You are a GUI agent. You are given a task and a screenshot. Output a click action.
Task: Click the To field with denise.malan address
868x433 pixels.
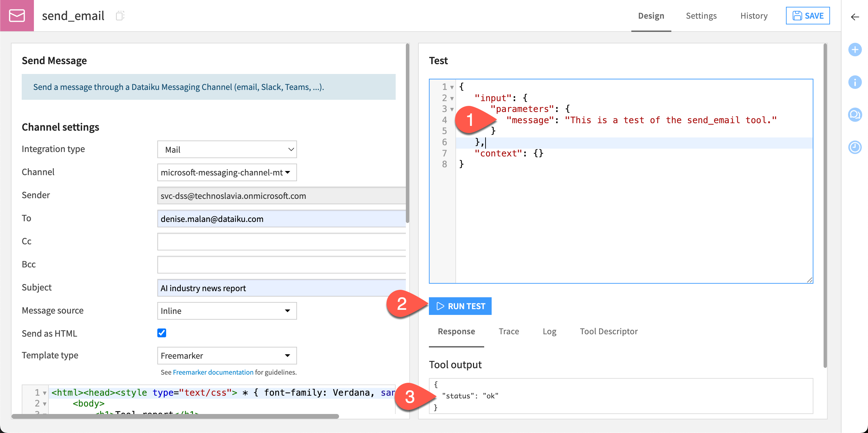coord(281,219)
